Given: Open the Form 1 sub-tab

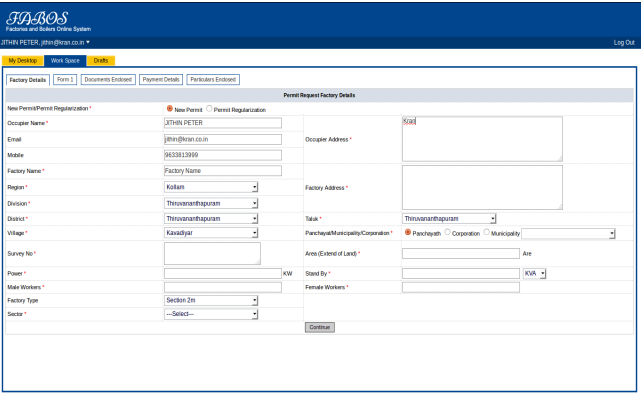Looking at the screenshot, I should click(x=65, y=80).
